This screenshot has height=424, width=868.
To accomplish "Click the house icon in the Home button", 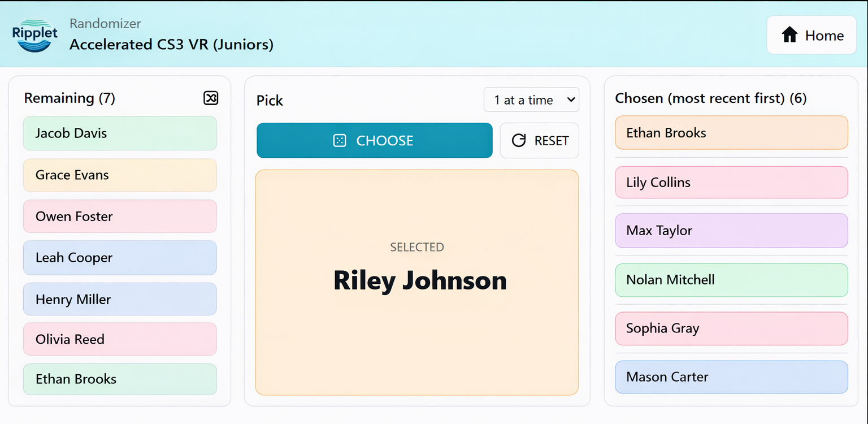I will pos(790,34).
